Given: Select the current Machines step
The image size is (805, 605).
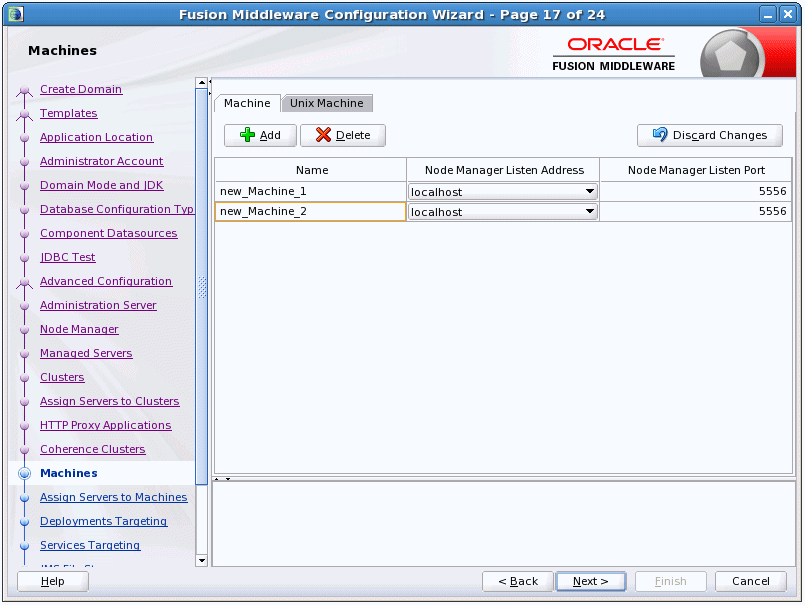Looking at the screenshot, I should [69, 473].
